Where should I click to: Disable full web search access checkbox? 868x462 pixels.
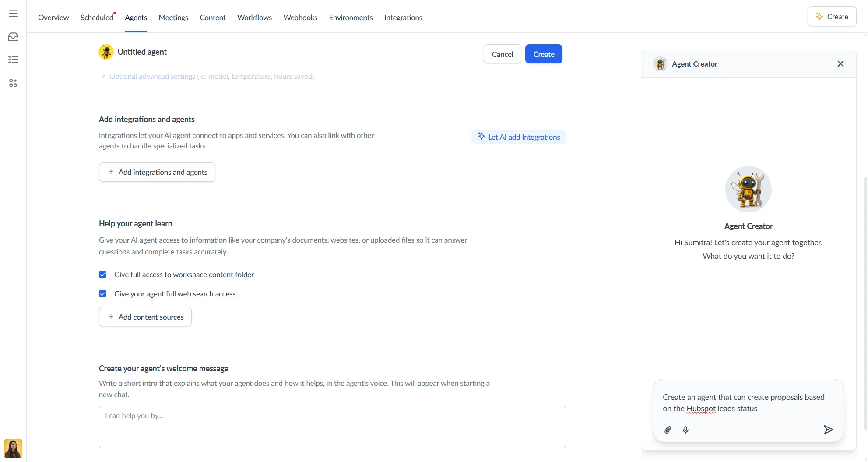point(103,294)
